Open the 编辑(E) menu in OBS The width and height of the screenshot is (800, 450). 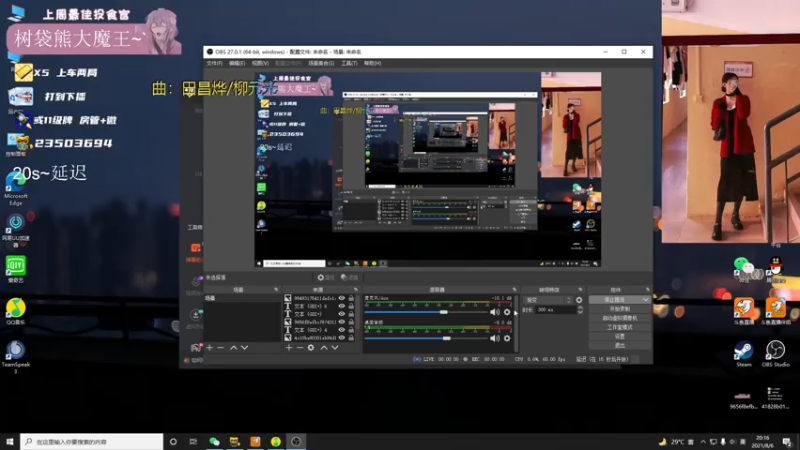click(237, 63)
